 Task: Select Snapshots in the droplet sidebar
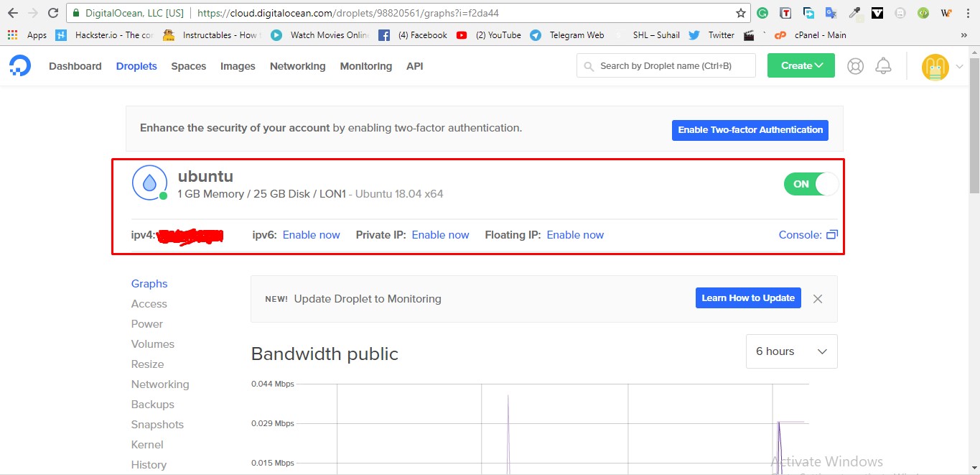157,425
